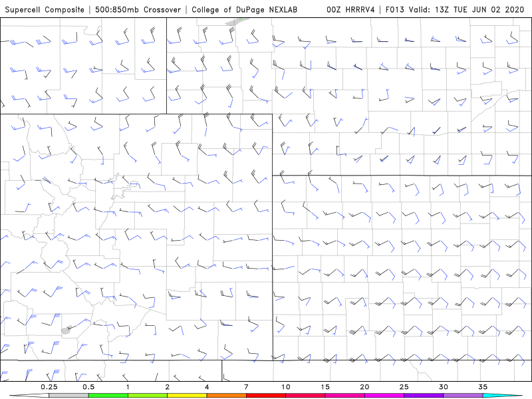Click the "F013 Valid: 13Z TUE JUN 02 2020" text
Screen dimensions: 532x399
pyautogui.click(x=455, y=9)
